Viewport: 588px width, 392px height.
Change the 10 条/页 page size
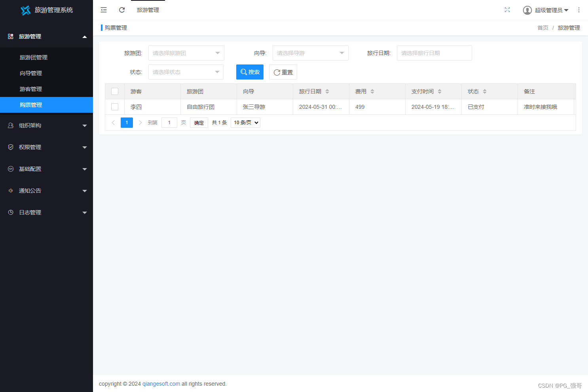tap(245, 123)
